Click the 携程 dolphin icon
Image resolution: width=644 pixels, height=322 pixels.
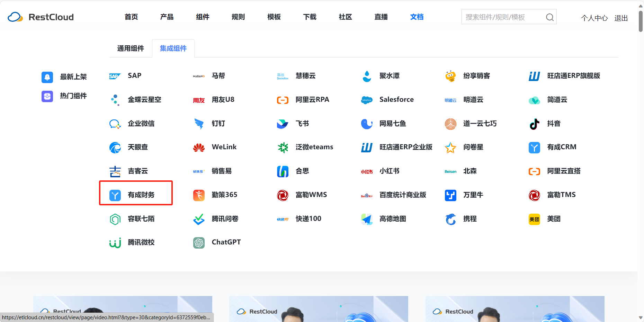tap(450, 219)
